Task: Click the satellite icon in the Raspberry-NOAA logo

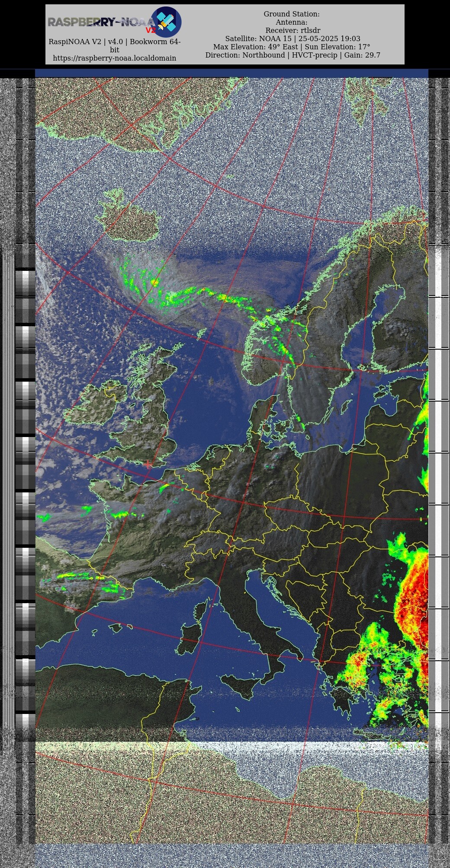Action: (x=166, y=22)
